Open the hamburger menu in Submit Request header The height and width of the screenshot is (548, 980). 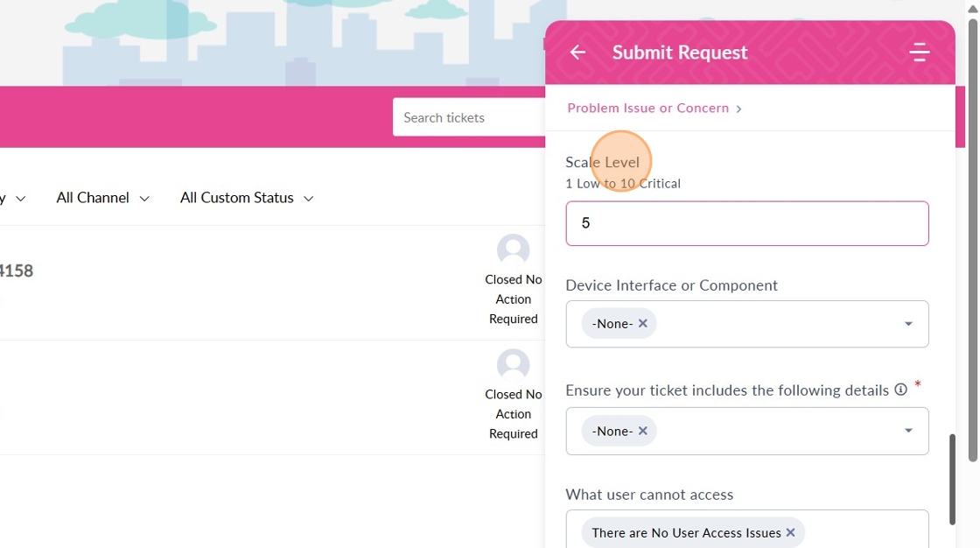pyautogui.click(x=919, y=53)
